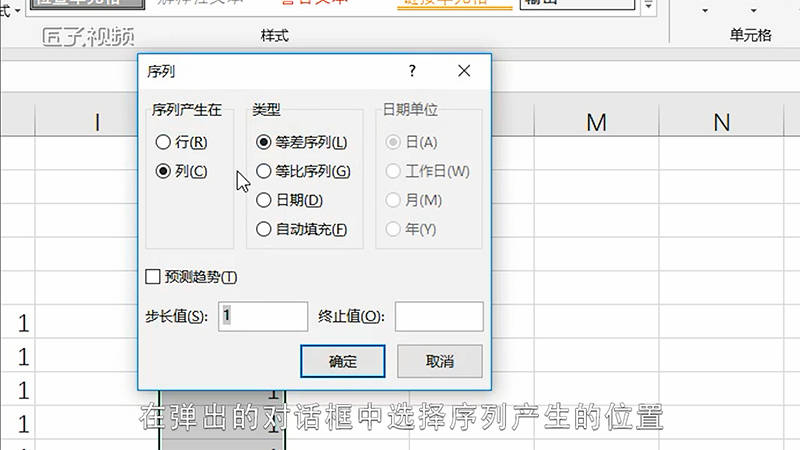This screenshot has height=450, width=800.
Task: Select the 列(C) radio option
Action: click(164, 171)
